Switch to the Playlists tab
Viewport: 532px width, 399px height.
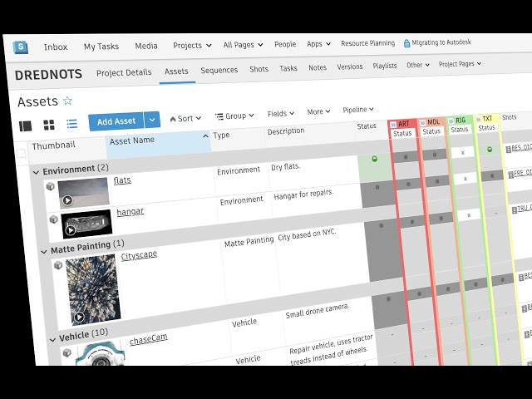coord(385,66)
